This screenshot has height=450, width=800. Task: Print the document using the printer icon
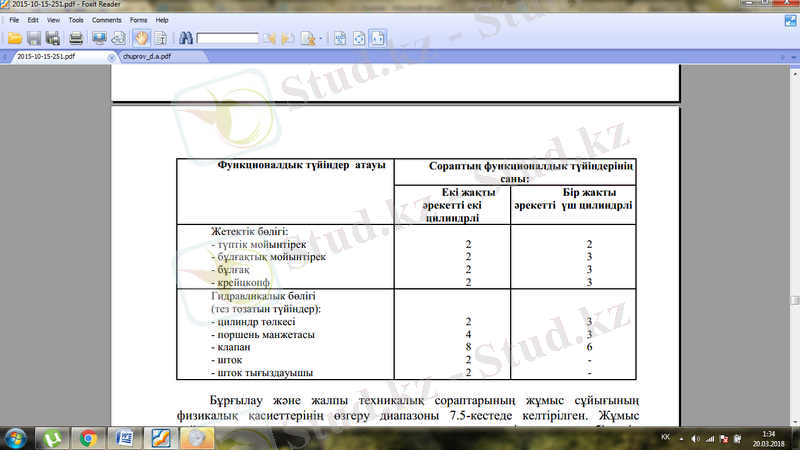point(76,39)
